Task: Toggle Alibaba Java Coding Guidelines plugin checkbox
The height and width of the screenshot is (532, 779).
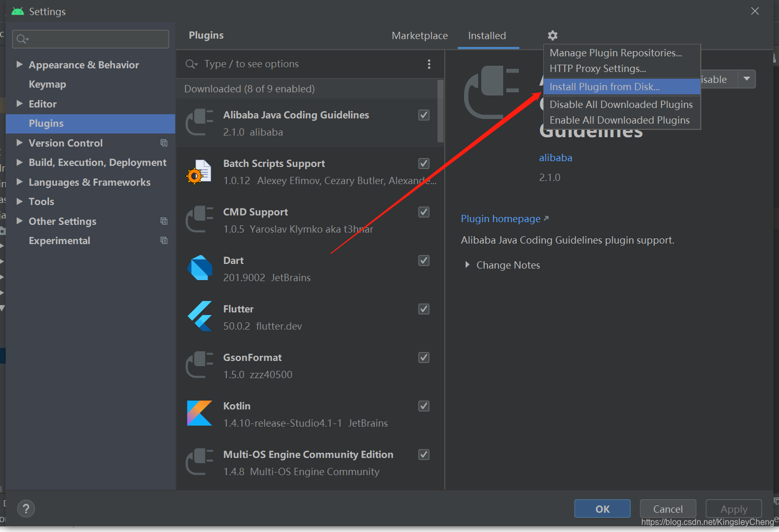Action: (424, 115)
